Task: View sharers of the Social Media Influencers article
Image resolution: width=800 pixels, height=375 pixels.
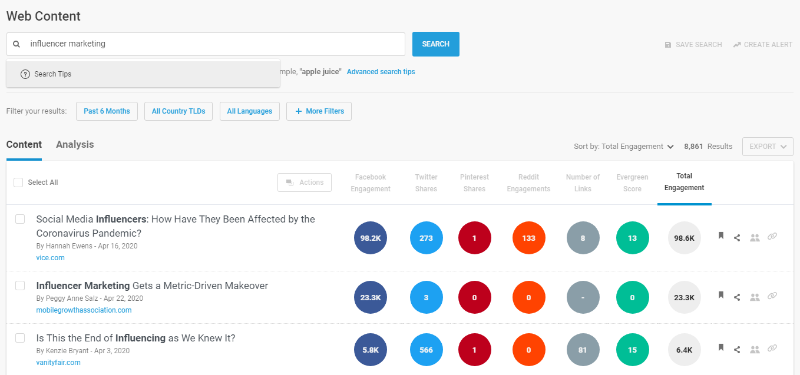Action: pyautogui.click(x=755, y=237)
